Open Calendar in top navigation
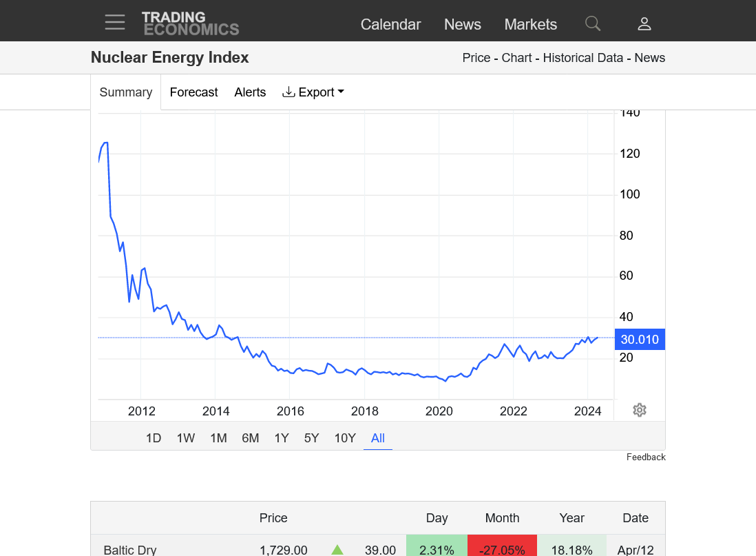 pyautogui.click(x=390, y=24)
